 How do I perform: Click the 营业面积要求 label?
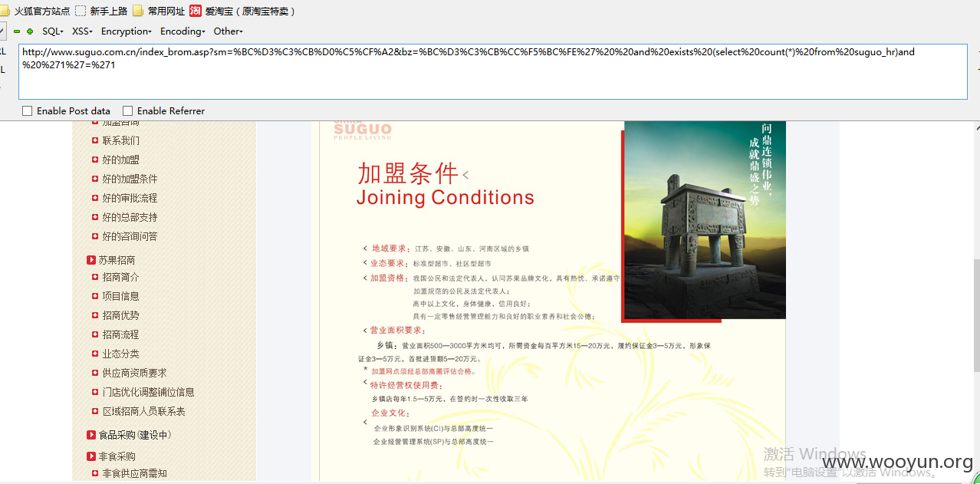[x=397, y=331]
